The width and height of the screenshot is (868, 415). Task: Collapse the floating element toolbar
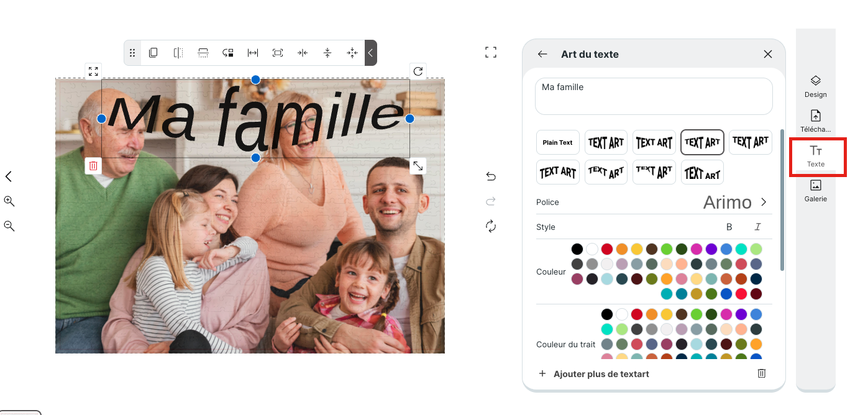click(x=370, y=53)
